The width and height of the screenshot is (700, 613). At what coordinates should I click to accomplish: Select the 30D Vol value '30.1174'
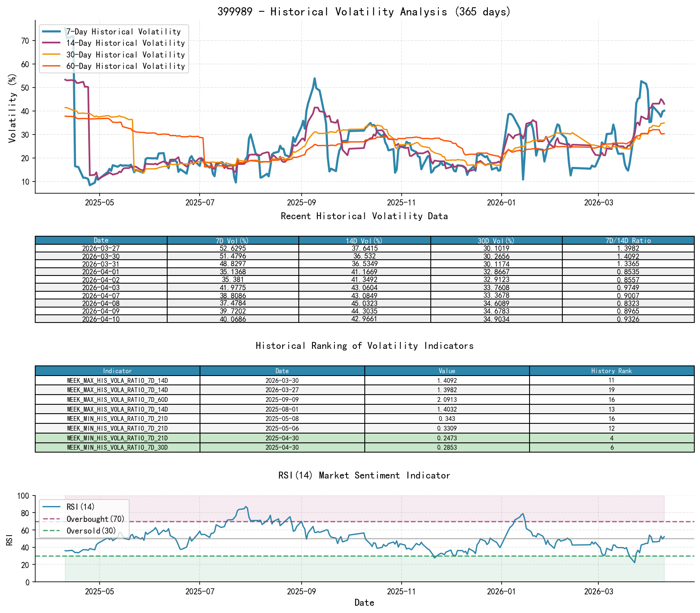coord(496,264)
